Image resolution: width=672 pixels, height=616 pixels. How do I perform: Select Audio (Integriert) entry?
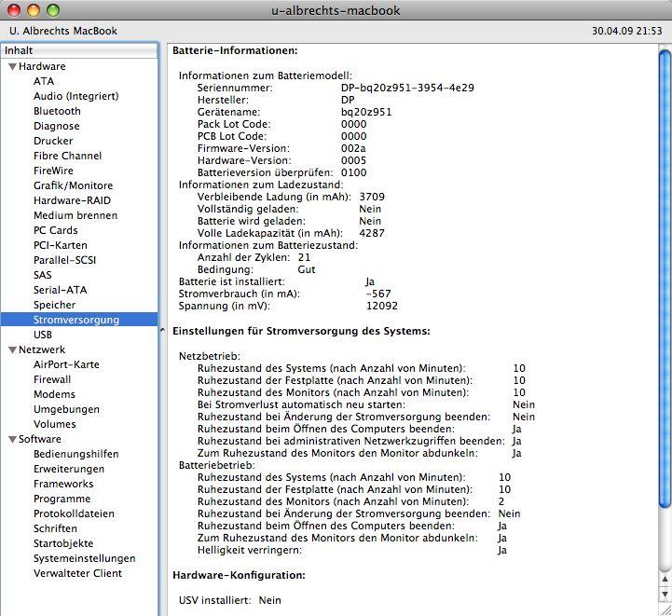click(x=75, y=96)
